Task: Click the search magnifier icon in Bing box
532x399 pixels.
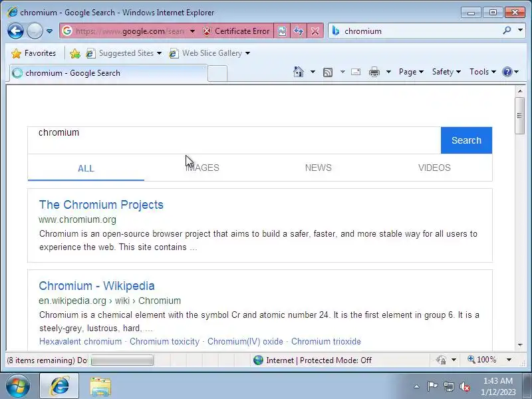Action: (x=507, y=31)
